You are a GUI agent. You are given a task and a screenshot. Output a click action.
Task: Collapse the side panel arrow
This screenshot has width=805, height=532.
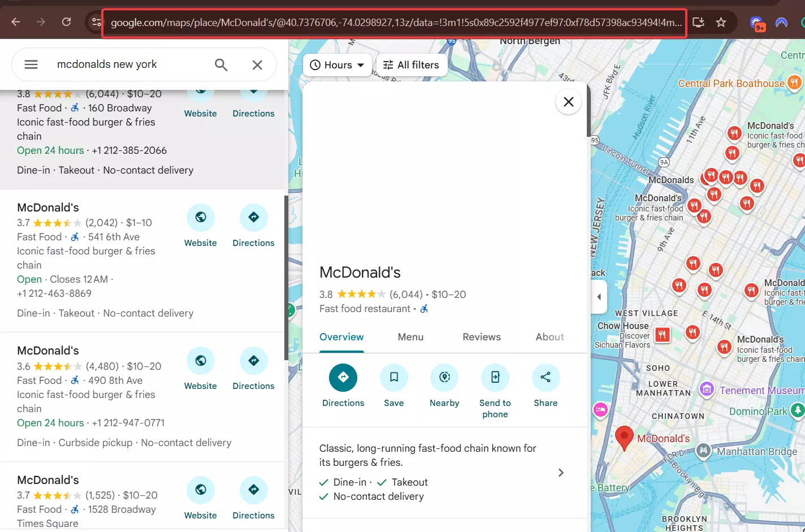(599, 297)
